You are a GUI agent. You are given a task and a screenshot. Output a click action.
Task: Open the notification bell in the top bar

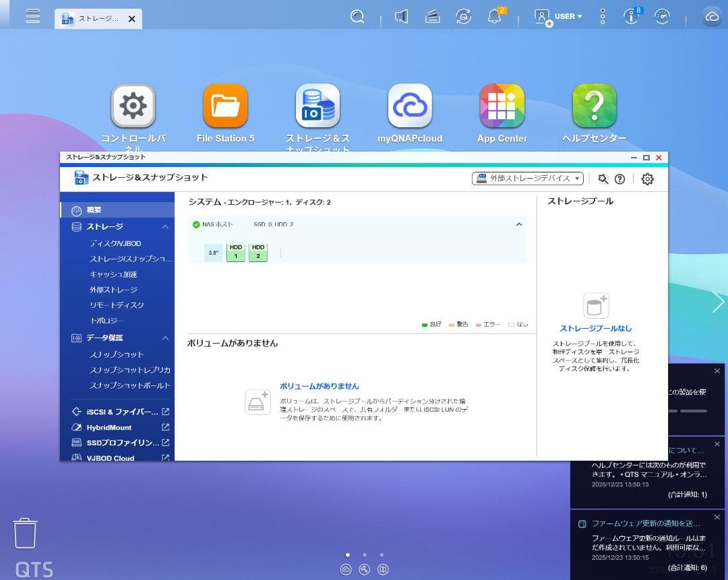point(494,16)
